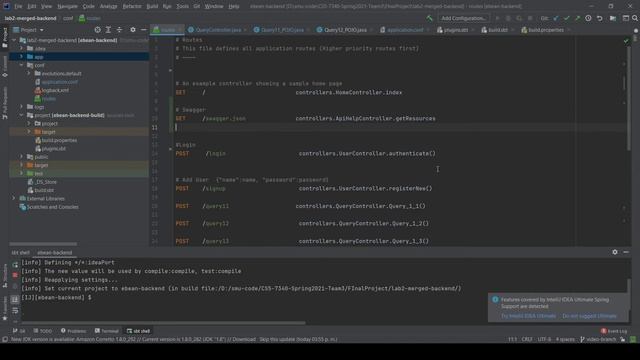
Task: Open the Project view dropdown
Action: (29, 30)
